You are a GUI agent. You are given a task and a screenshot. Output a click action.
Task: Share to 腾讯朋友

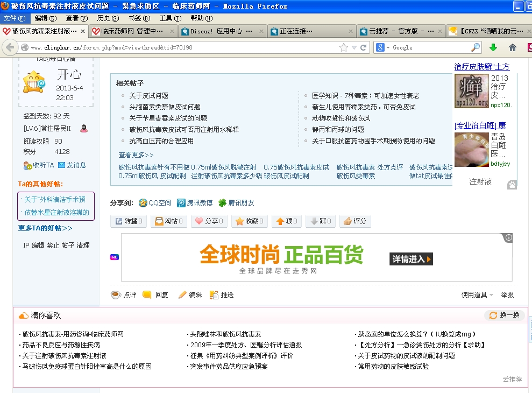tap(236, 203)
